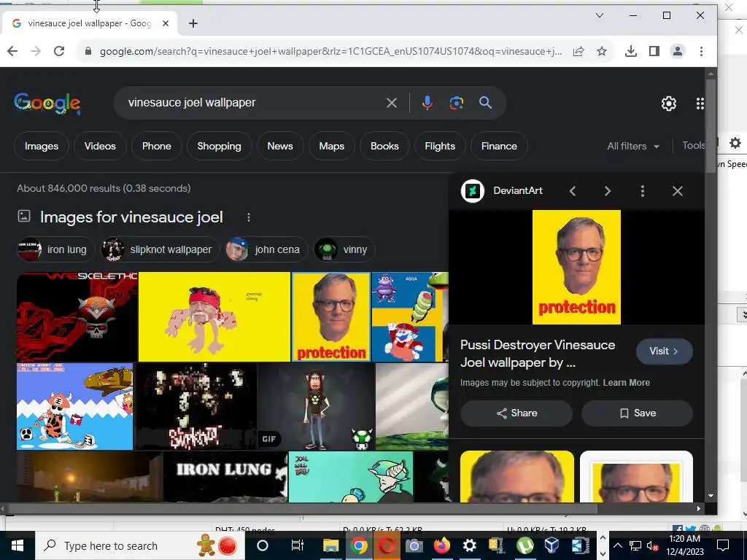Switch to Shopping results
This screenshot has height=560, width=747.
[219, 146]
